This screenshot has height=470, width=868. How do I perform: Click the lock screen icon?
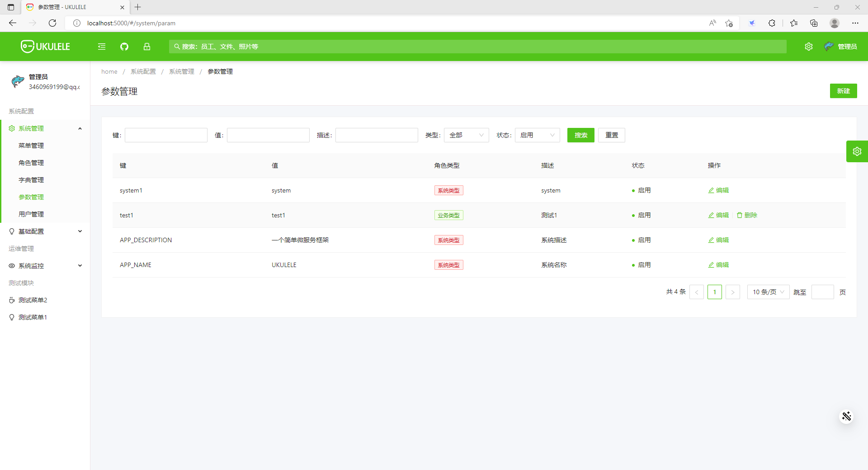(x=147, y=47)
